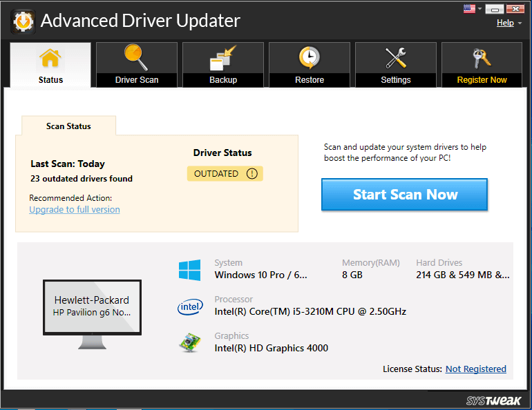Click the '214 GB & 549 MB &...' value

(463, 275)
